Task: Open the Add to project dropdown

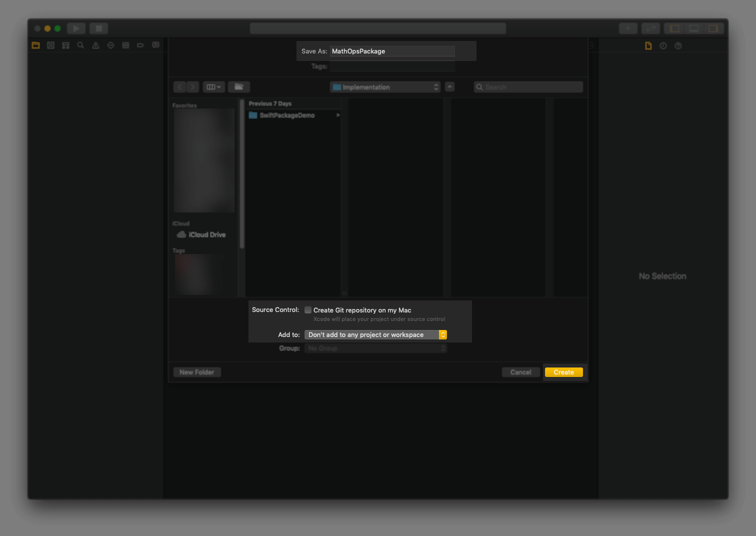Action: 375,335
